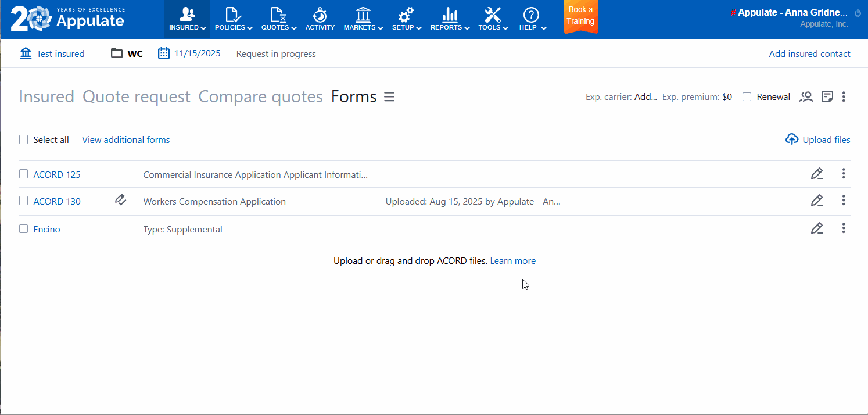Open the Encino form link
Screen dimensions: 868x415
pyautogui.click(x=46, y=229)
